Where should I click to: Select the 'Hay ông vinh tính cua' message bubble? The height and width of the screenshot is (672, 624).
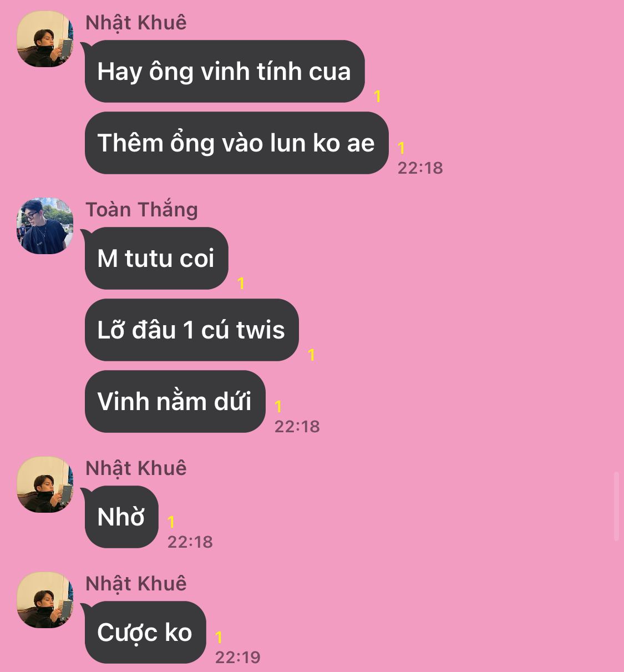coord(225,72)
